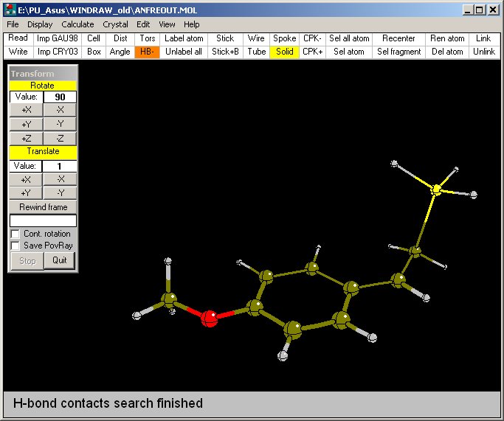504x421 pixels.
Task: Select the Tors torsion tool
Action: (x=147, y=38)
